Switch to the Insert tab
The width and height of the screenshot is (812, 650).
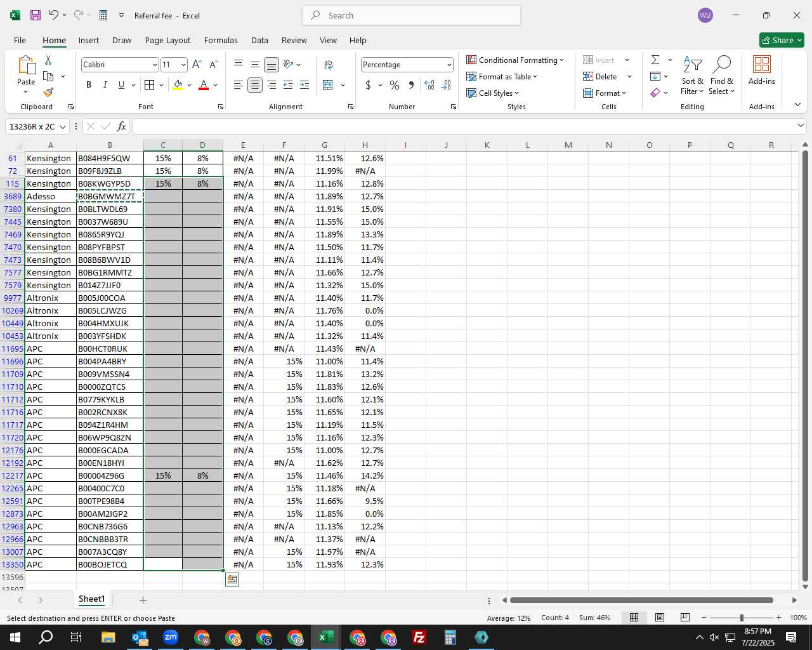pyautogui.click(x=89, y=40)
